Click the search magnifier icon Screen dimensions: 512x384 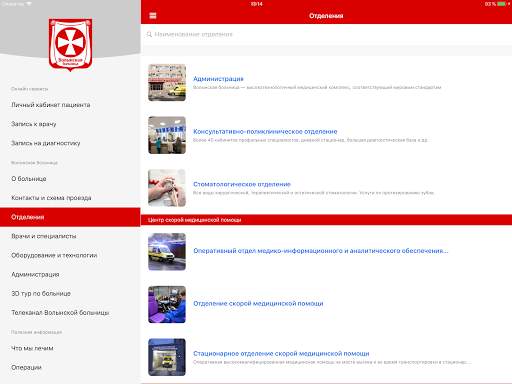(149, 34)
